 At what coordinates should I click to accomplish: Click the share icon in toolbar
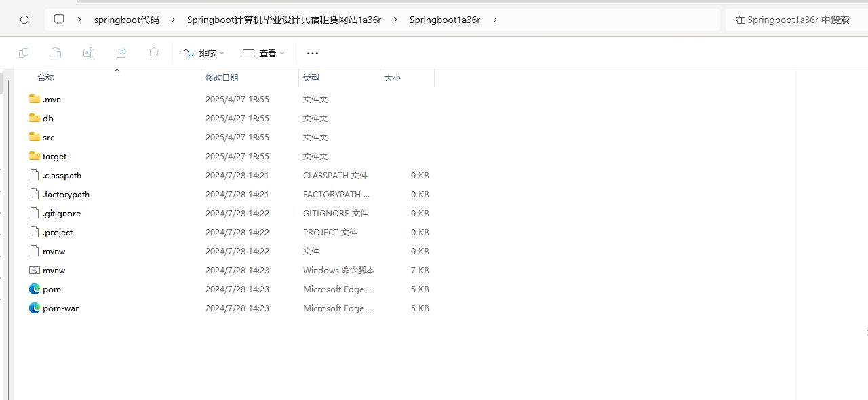121,53
